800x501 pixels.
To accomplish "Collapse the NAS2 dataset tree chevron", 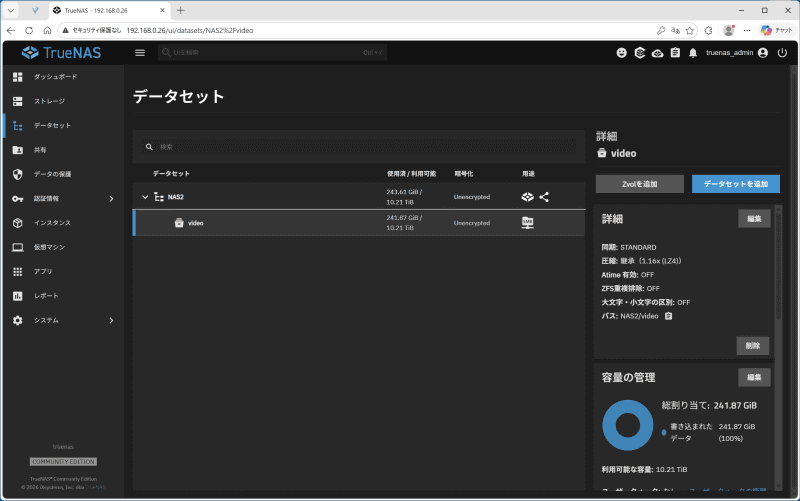I will (x=145, y=197).
